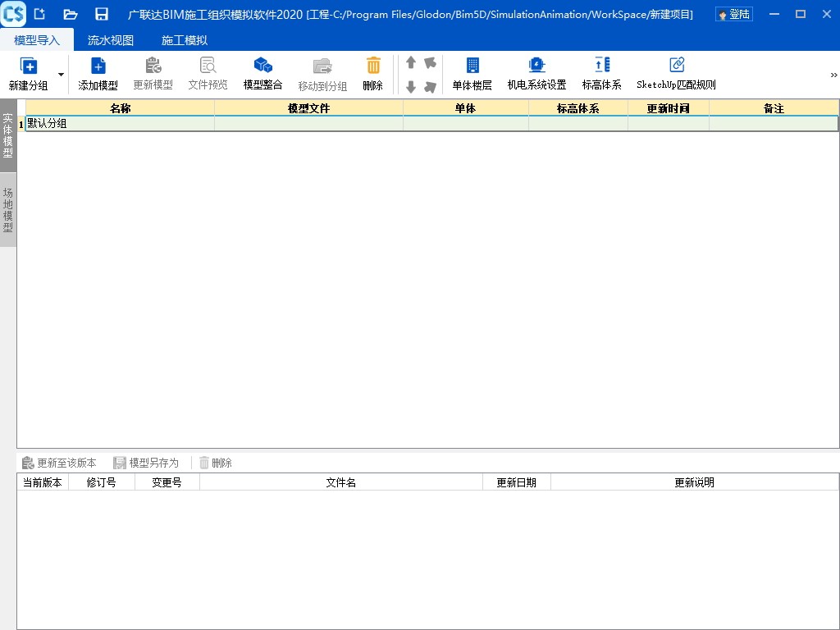Open 单体楼层 building floors settings
This screenshot has height=630, width=840.
472,74
